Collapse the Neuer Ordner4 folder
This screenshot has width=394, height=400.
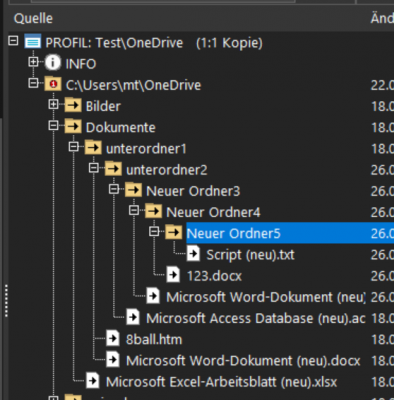click(x=134, y=210)
